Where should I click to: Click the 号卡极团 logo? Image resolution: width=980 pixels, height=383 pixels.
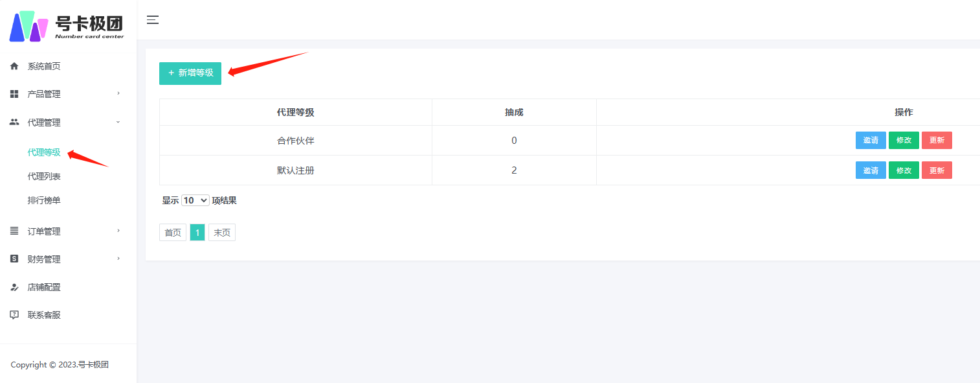(67, 27)
